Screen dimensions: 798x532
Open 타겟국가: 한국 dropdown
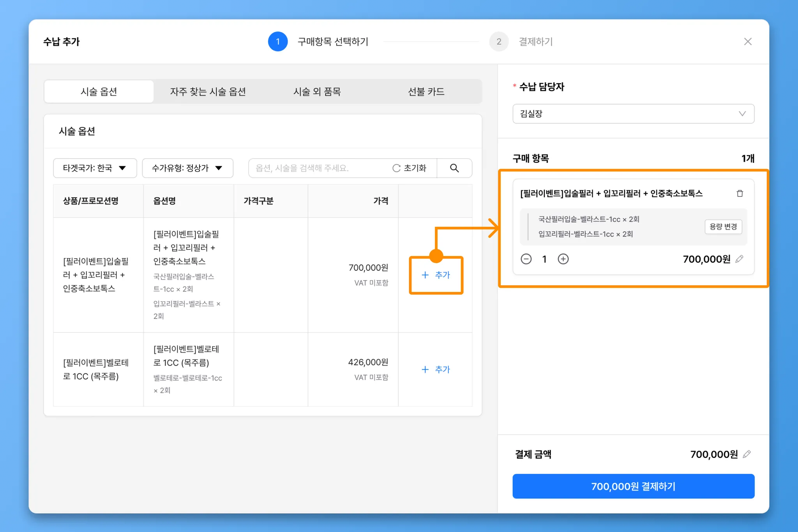pyautogui.click(x=95, y=168)
